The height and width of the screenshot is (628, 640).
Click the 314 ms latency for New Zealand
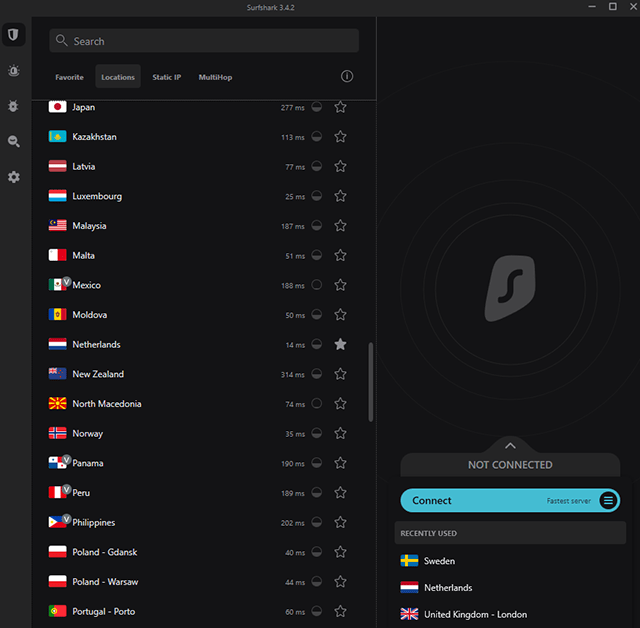pyautogui.click(x=293, y=375)
